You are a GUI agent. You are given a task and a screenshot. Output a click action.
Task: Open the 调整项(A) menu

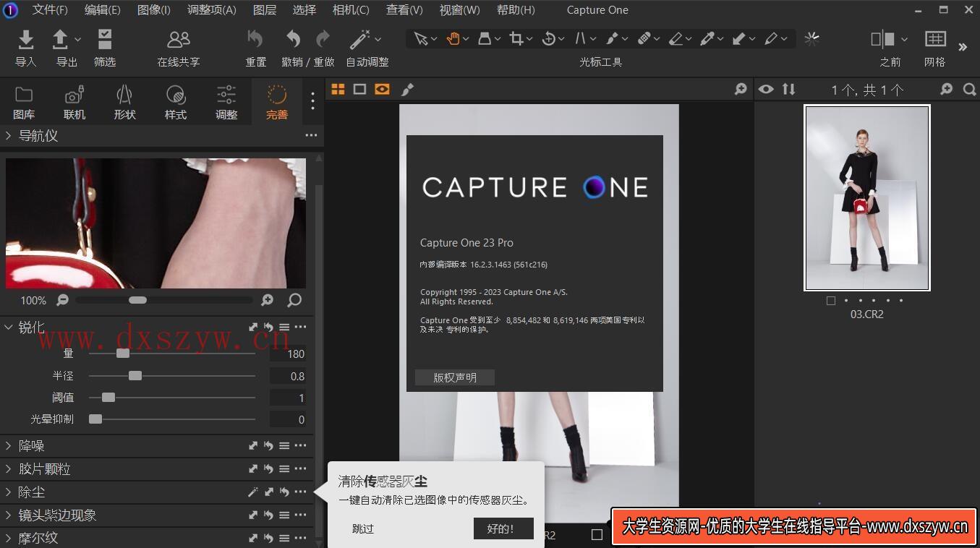(211, 10)
